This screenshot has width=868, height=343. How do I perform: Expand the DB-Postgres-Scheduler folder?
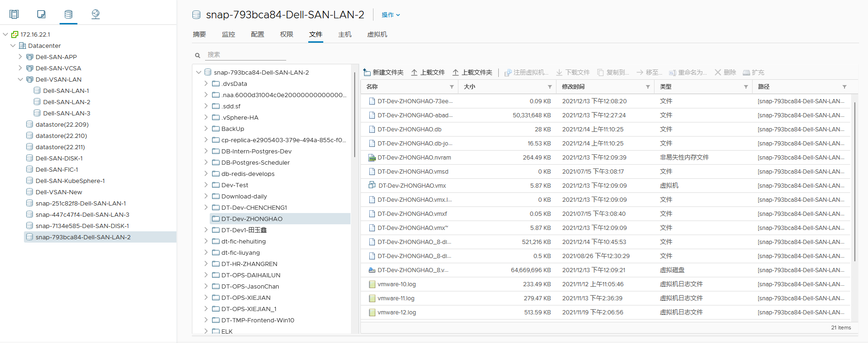coord(206,162)
